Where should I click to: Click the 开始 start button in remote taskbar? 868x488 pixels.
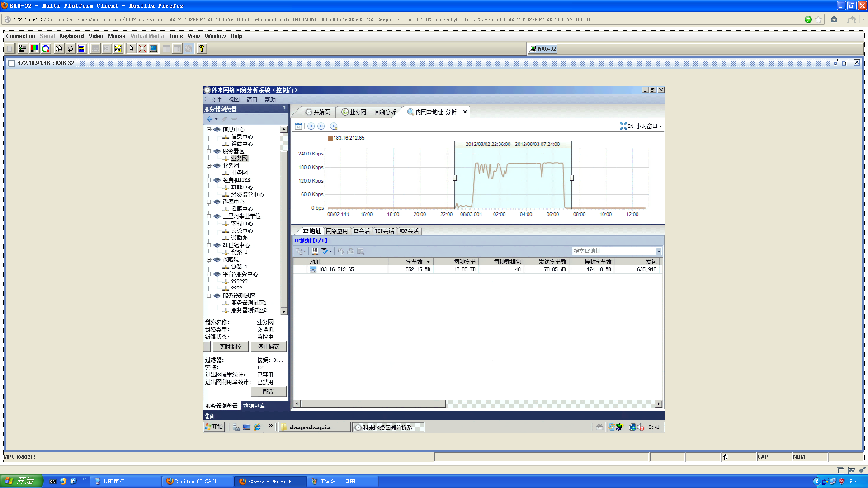click(x=214, y=427)
